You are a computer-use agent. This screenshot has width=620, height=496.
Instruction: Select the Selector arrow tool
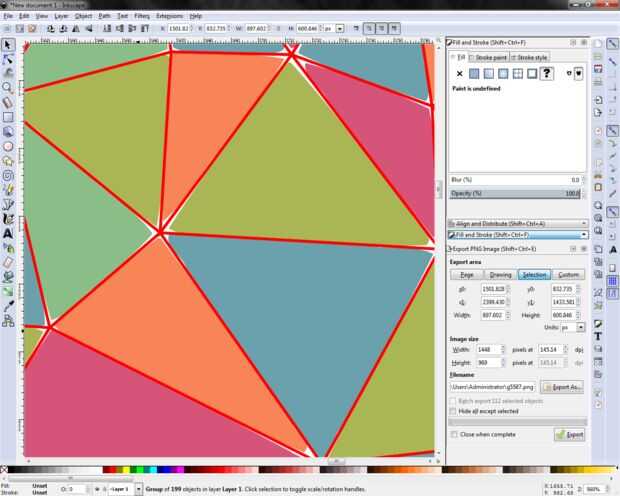8,44
